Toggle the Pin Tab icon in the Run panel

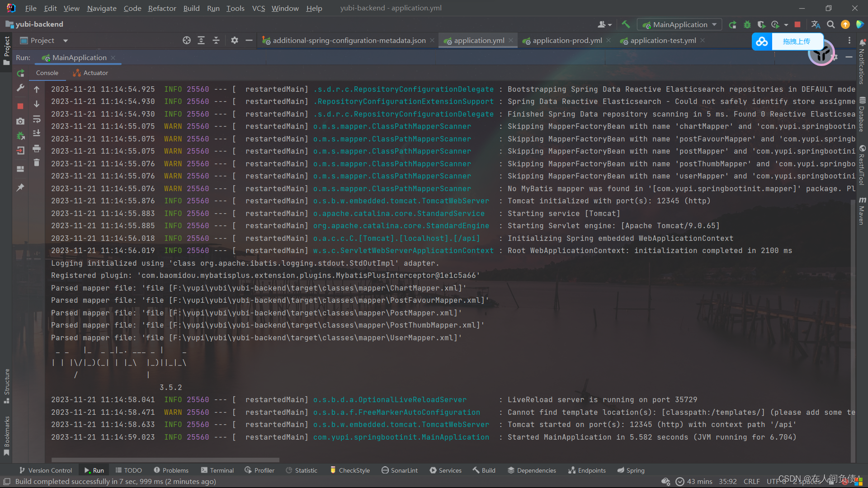[x=20, y=187]
